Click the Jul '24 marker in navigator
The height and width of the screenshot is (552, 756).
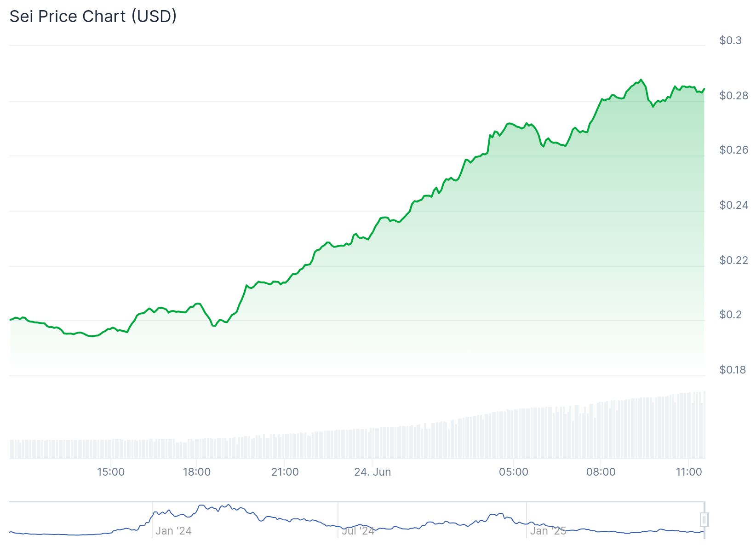(358, 531)
